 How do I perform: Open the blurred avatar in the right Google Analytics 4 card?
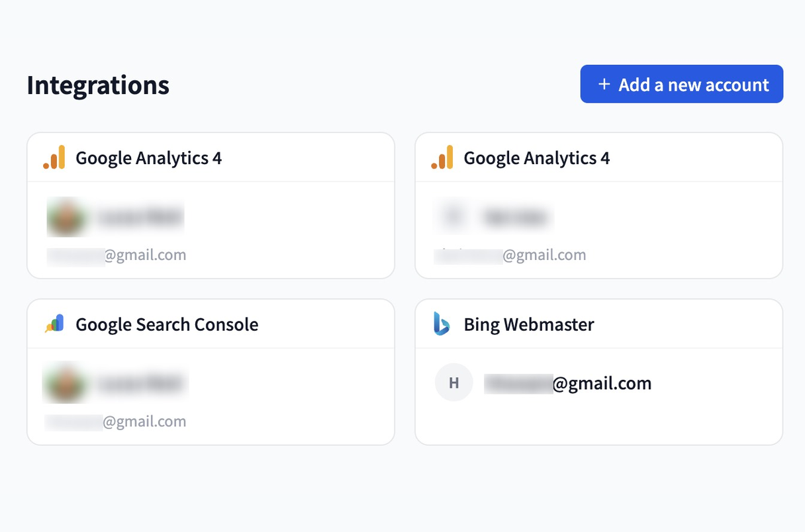[453, 216]
